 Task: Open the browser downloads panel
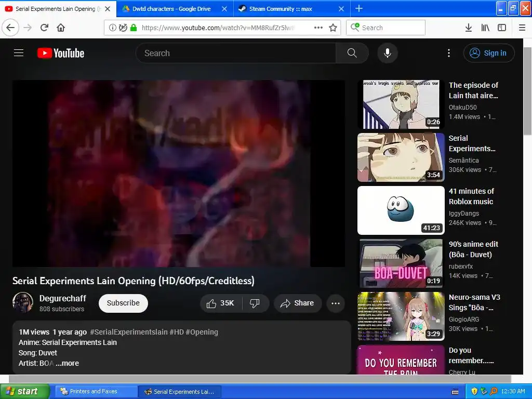[469, 28]
